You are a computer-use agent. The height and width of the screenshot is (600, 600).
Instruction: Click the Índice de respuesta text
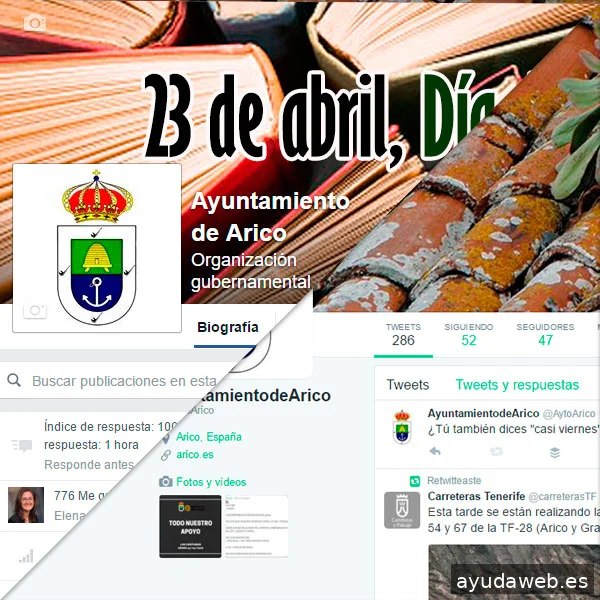pos(111,426)
